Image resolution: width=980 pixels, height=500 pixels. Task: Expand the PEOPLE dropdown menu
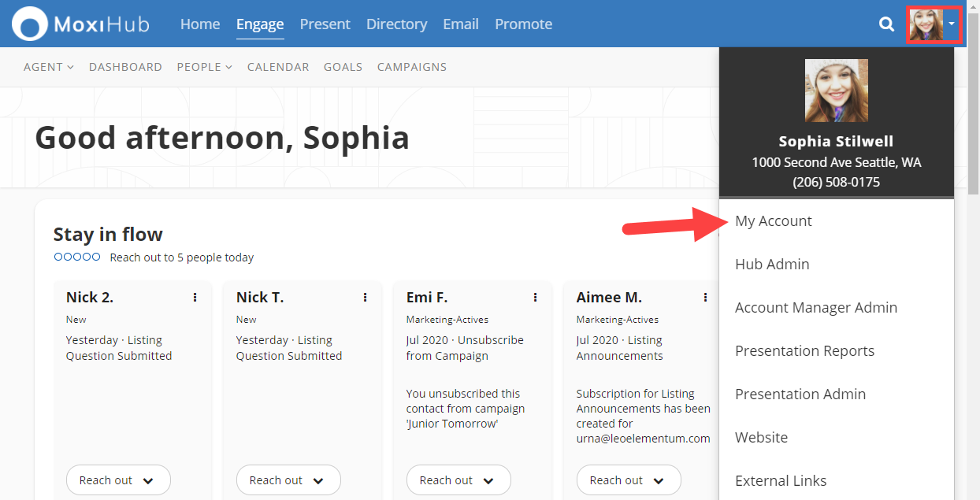click(x=204, y=67)
